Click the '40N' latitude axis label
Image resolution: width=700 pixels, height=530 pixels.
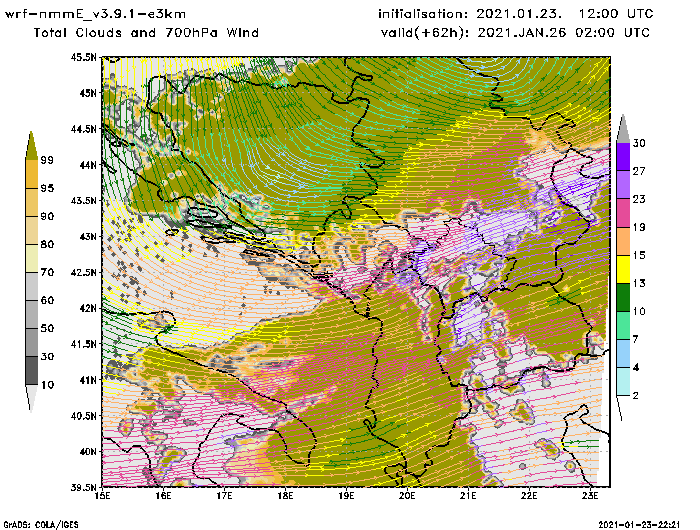coord(87,451)
